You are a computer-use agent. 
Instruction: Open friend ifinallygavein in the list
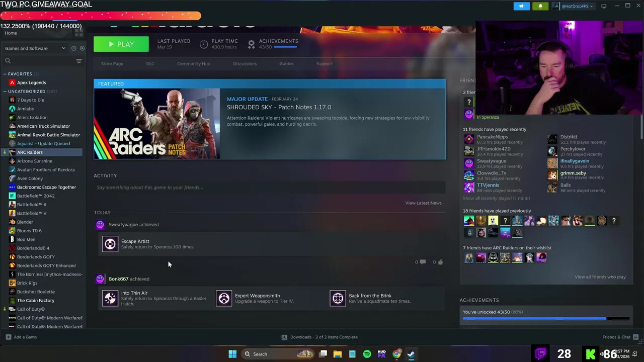(x=575, y=161)
